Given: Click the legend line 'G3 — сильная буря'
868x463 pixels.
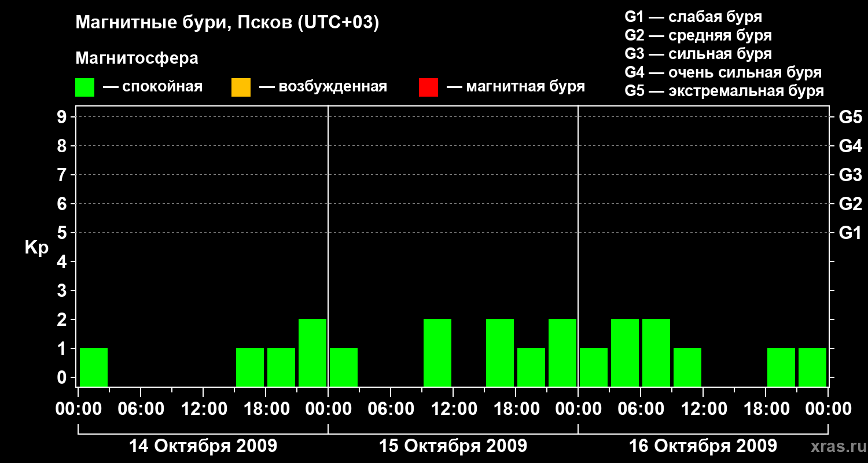Looking at the screenshot, I should tap(698, 54).
